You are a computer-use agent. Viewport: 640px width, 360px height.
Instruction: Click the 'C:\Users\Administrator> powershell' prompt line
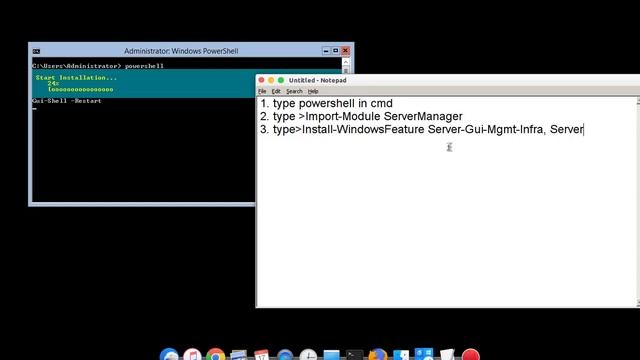[98, 66]
